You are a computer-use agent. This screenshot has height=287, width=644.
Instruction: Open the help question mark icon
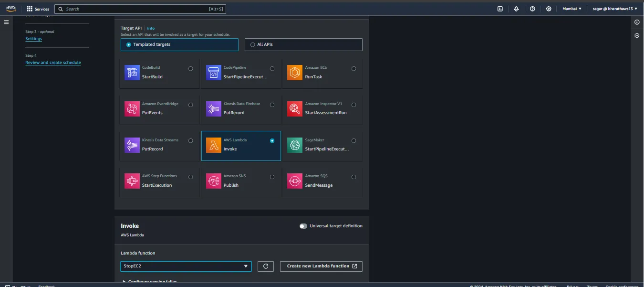532,9
